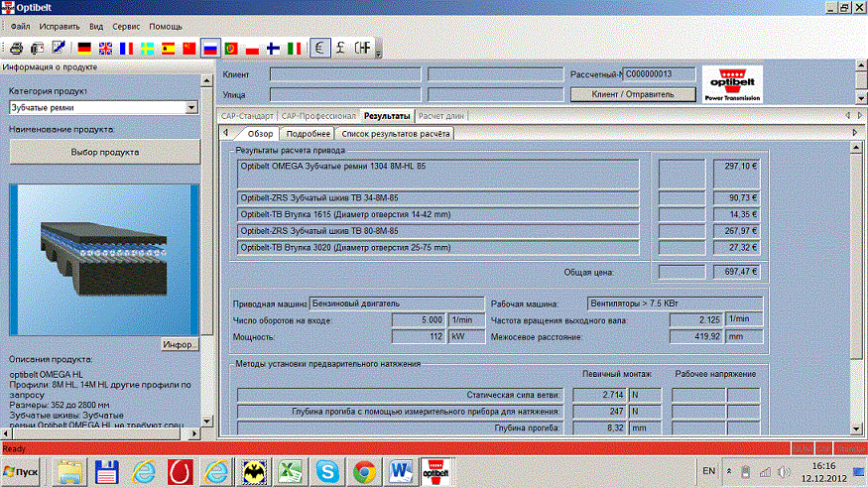Select the Russian flag language button
The image size is (868, 488).
pyautogui.click(x=210, y=49)
